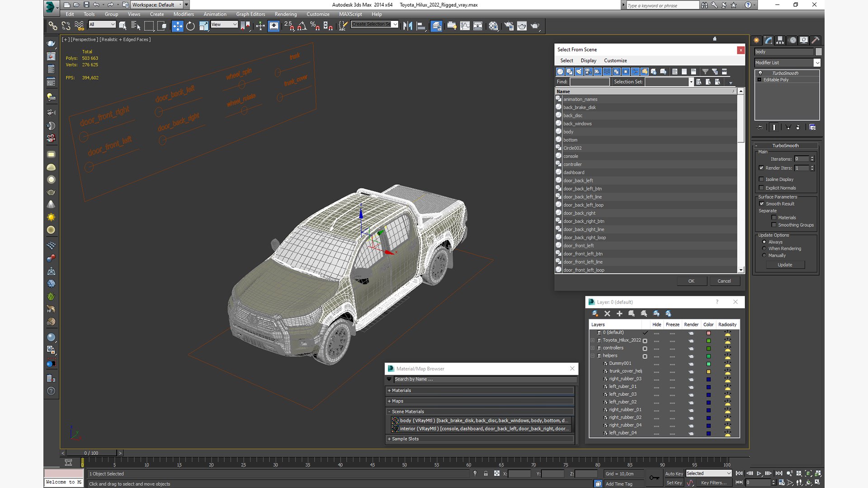Expand the Toyota_Hilux_2022 layer

pos(592,340)
